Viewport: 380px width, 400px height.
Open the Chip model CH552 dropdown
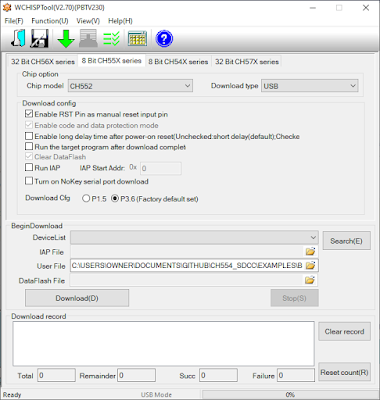(x=130, y=86)
